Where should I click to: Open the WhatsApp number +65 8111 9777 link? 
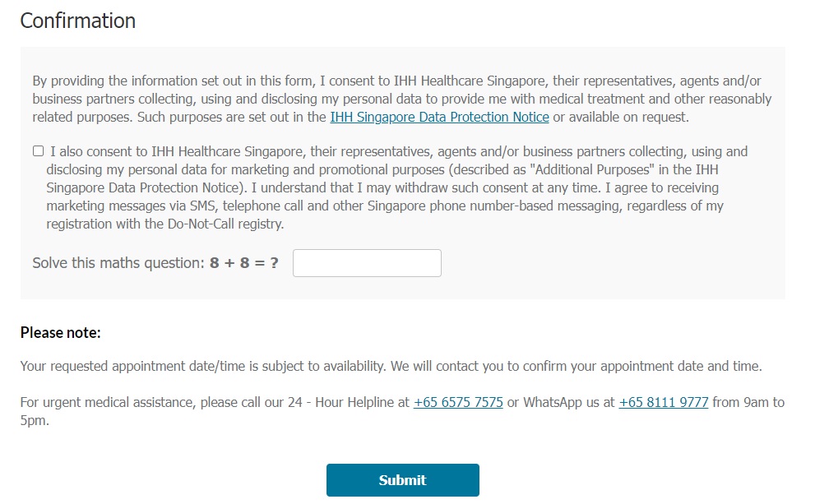pos(663,403)
